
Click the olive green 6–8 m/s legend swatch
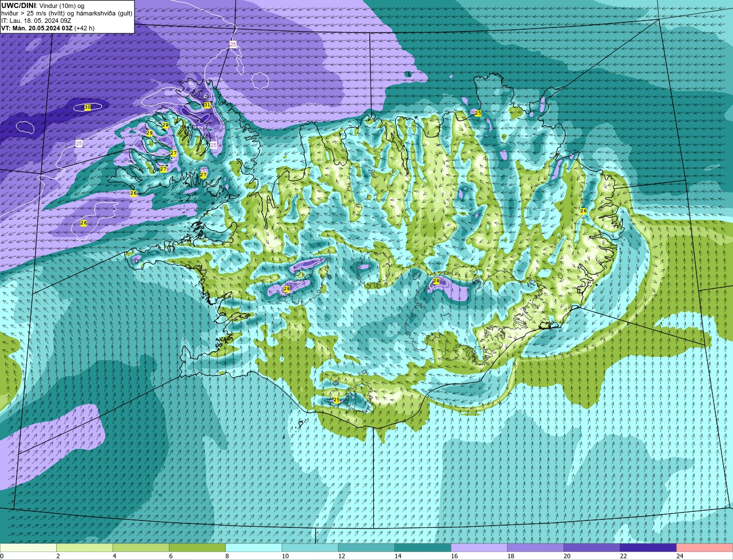[x=198, y=547]
